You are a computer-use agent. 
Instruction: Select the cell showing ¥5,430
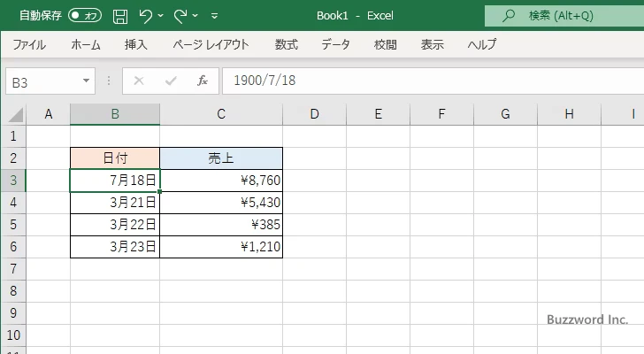pos(221,203)
